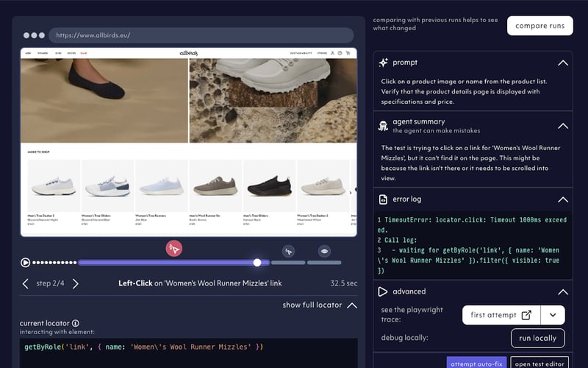The height and width of the screenshot is (368, 588).
Task: Open the cart icon on Allbirds page
Action: [348, 53]
